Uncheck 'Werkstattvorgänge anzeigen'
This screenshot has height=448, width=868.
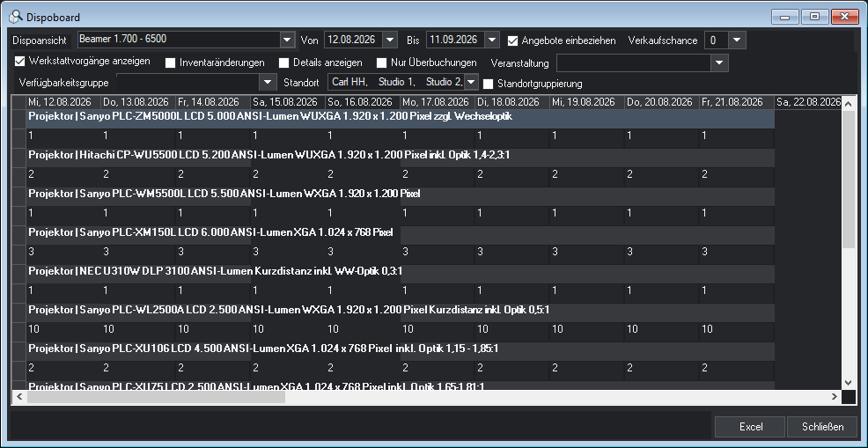pos(20,61)
